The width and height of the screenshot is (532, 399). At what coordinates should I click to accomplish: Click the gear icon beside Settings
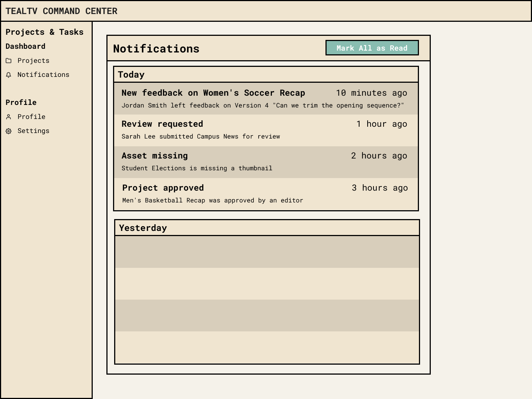click(8, 131)
